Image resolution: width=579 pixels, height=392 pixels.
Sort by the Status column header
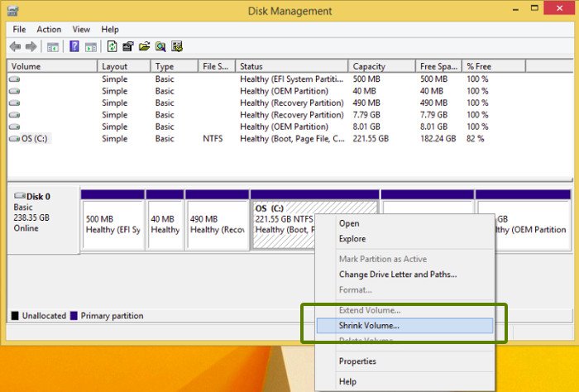tap(291, 66)
